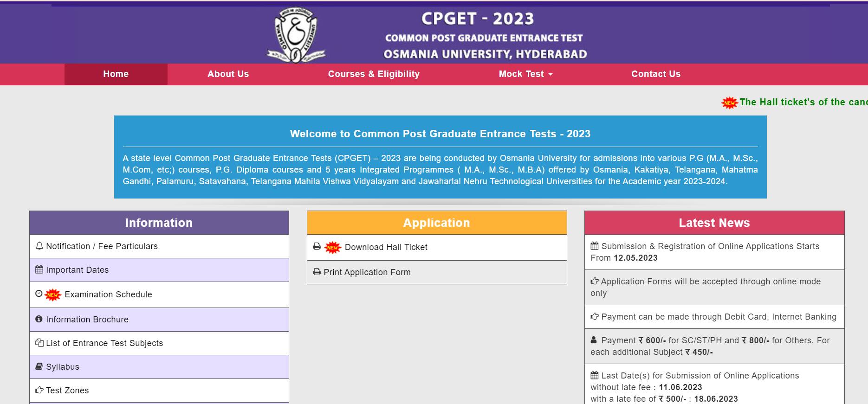
Task: Click the clock icon beside Examination Schedule
Action: [x=39, y=294]
